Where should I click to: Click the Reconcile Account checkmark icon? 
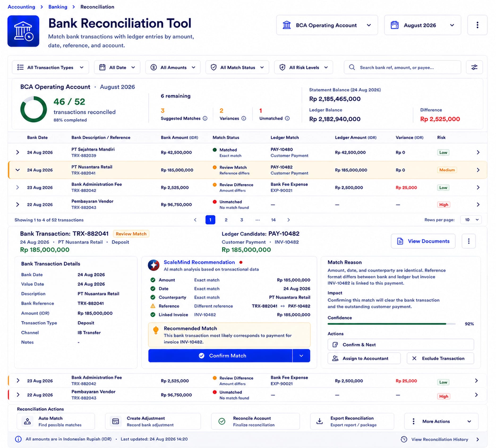click(x=222, y=421)
